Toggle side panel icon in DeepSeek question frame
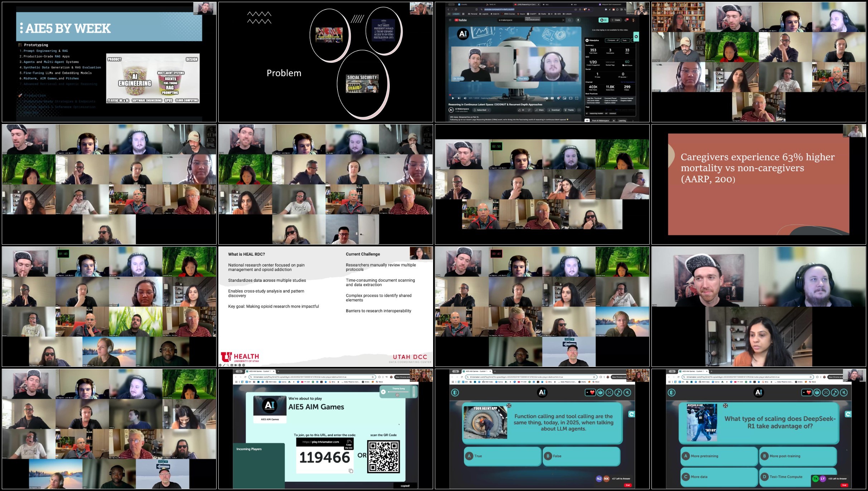 tap(671, 392)
